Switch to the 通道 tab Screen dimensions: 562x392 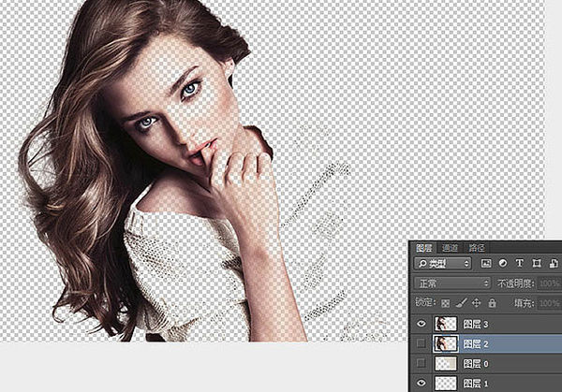[x=451, y=248]
